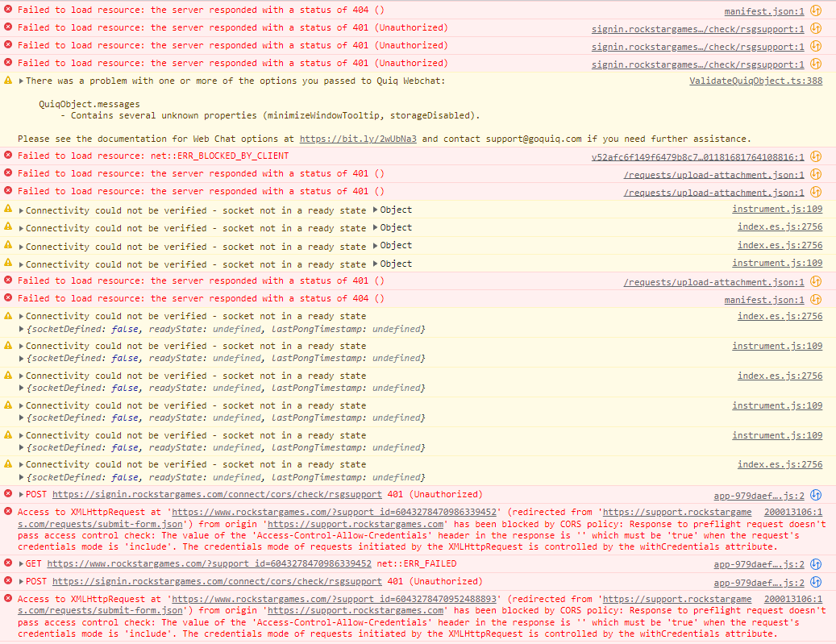
Task: Open the network icon on the GET ERR_FAILED row
Action: click(815, 564)
